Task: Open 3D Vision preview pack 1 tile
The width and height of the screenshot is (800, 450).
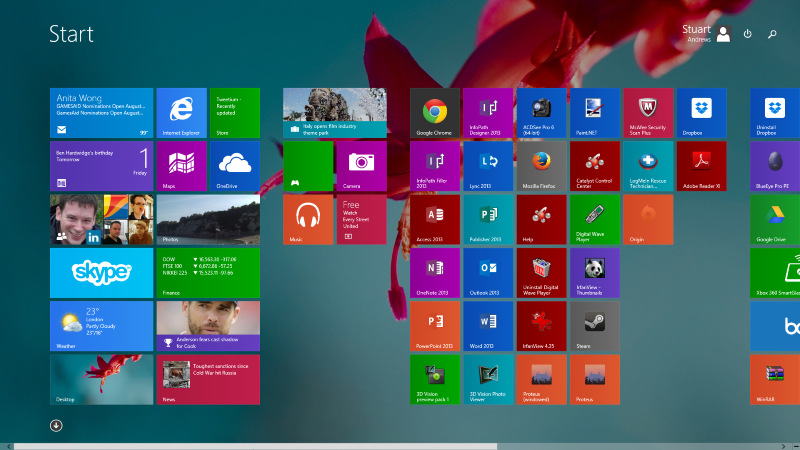Action: (435, 380)
